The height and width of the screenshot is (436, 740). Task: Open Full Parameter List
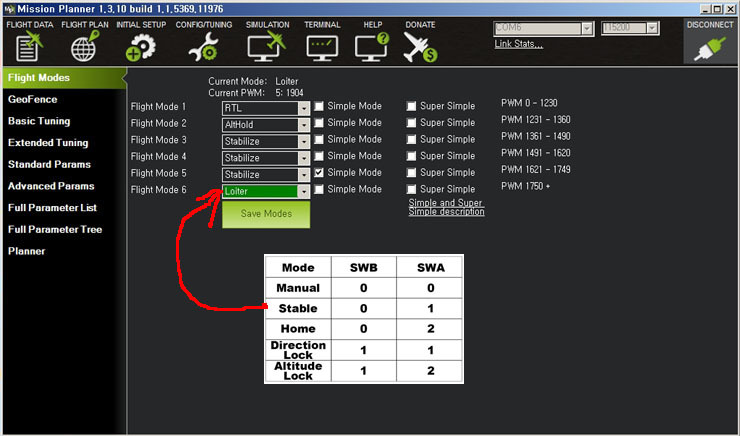52,208
